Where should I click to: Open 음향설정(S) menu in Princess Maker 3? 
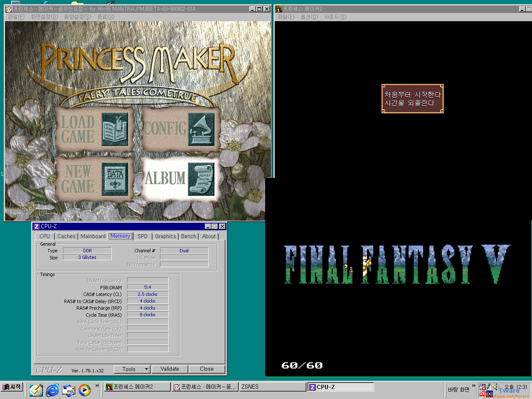coord(77,17)
